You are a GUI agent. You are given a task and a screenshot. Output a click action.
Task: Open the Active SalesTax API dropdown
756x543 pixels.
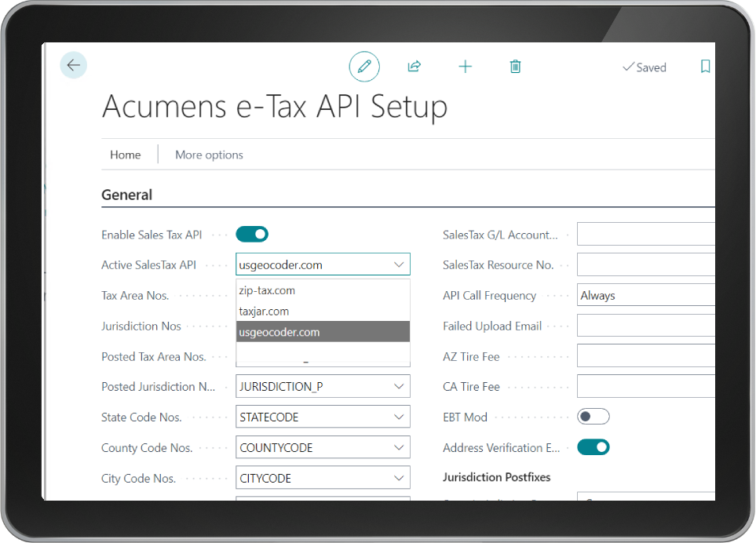(323, 264)
